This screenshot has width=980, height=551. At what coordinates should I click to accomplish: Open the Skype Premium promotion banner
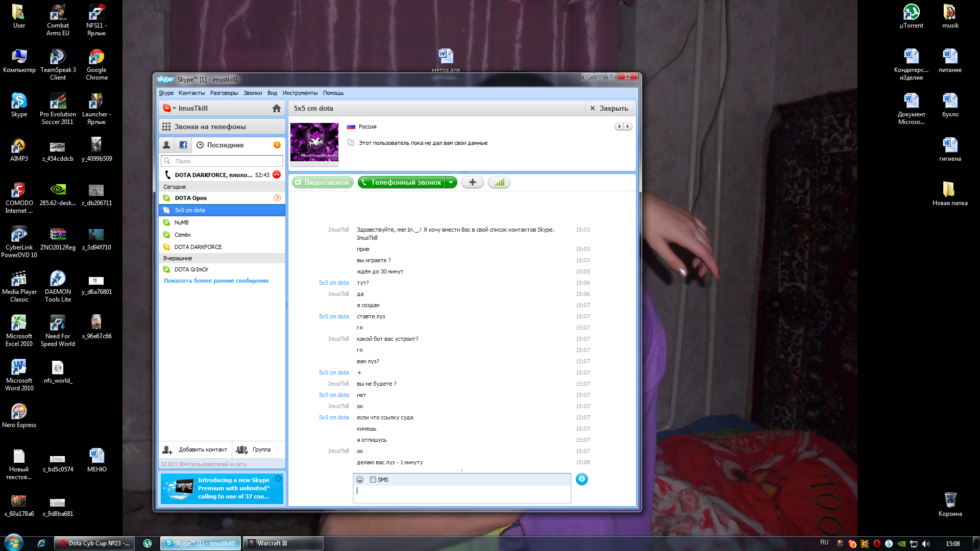coord(222,488)
